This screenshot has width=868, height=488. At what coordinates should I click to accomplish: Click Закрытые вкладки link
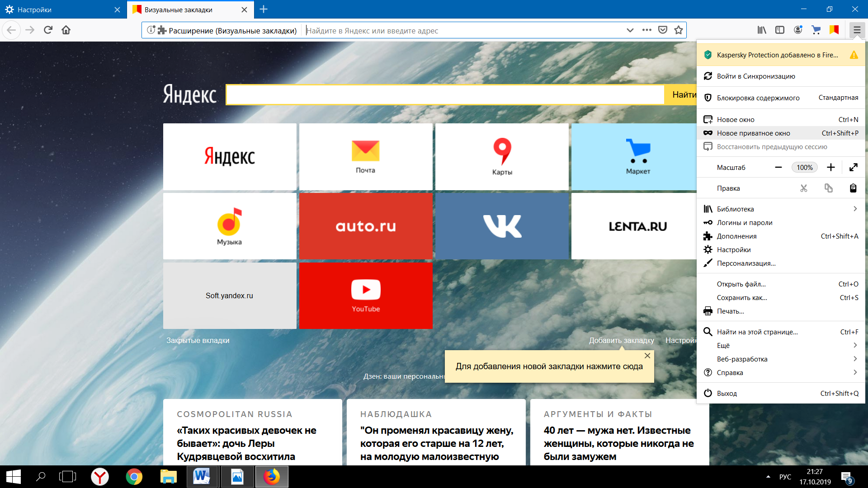pyautogui.click(x=198, y=341)
